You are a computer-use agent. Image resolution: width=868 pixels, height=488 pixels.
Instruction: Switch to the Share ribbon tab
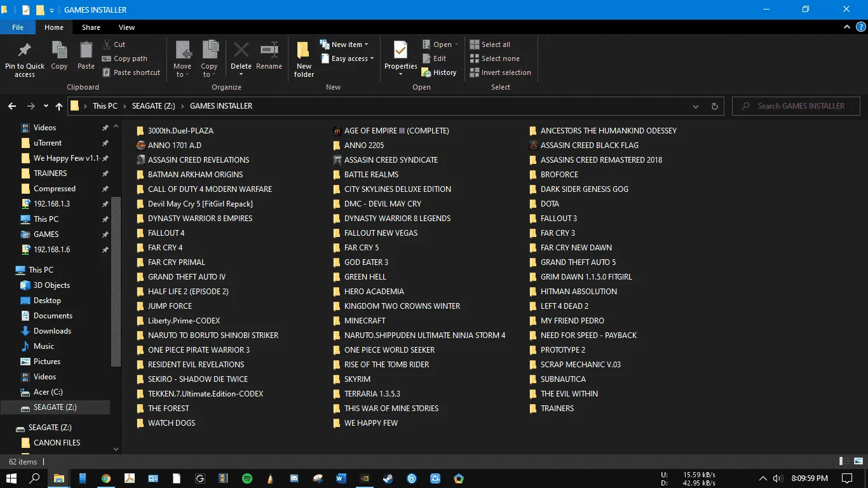click(x=91, y=27)
